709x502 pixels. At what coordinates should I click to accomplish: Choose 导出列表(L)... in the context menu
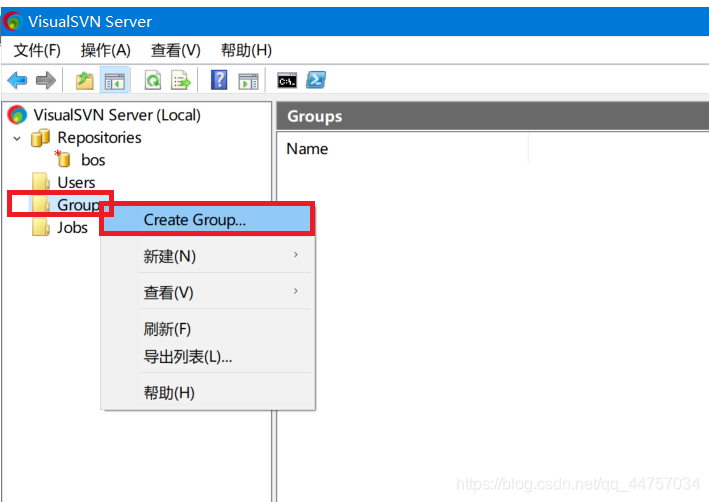(208, 357)
